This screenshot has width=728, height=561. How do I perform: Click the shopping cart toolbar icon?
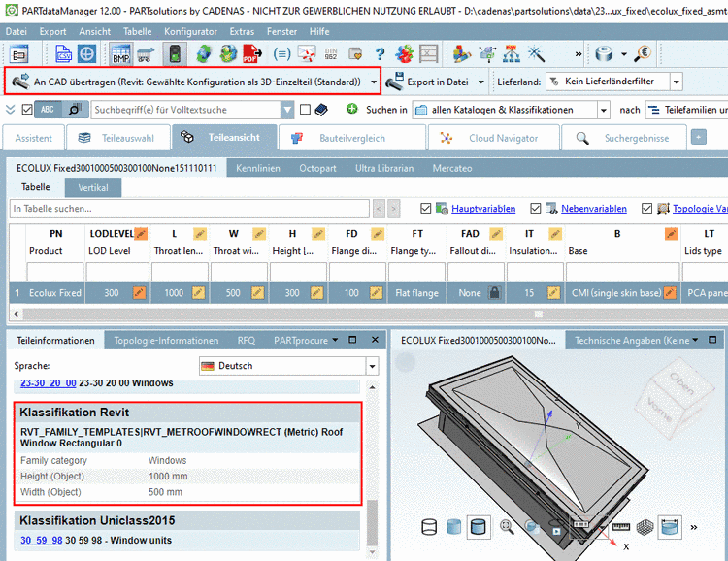pyautogui.click(x=145, y=54)
